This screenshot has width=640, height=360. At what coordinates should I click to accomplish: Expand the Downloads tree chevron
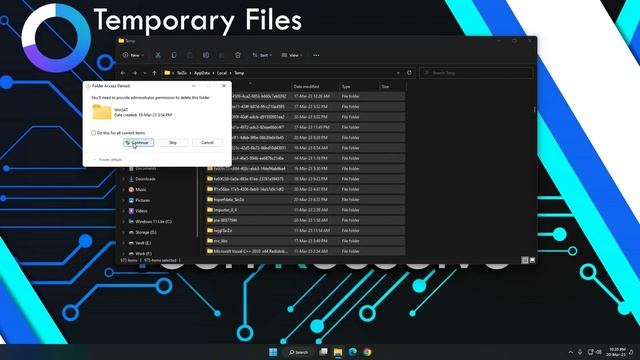point(124,179)
